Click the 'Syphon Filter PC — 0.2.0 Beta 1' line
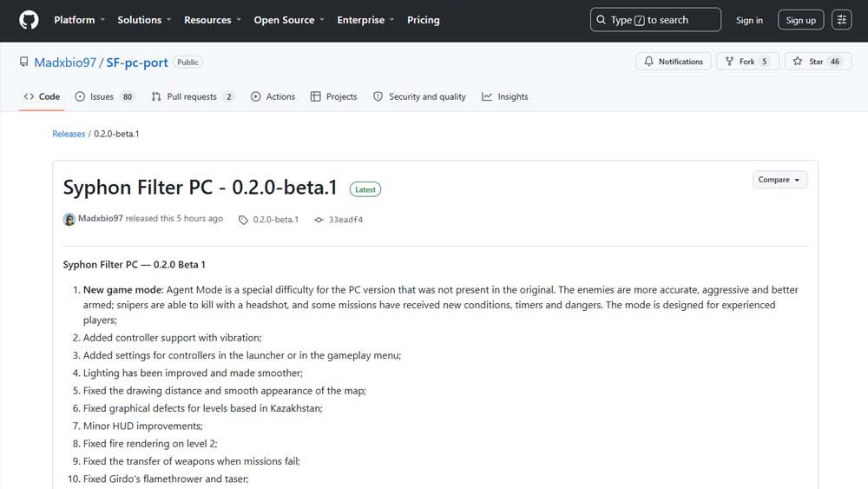 pos(134,265)
